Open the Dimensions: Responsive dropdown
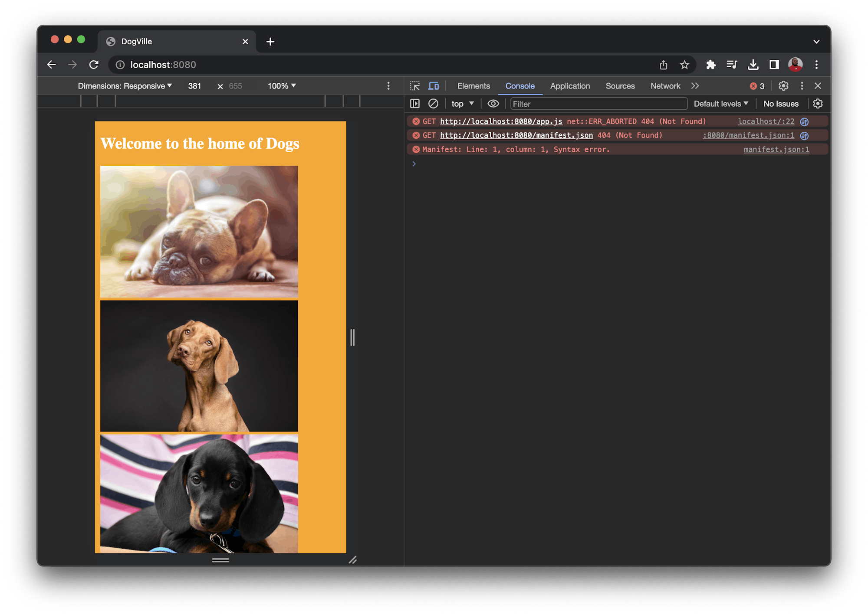Image resolution: width=868 pixels, height=615 pixels. pyautogui.click(x=125, y=86)
